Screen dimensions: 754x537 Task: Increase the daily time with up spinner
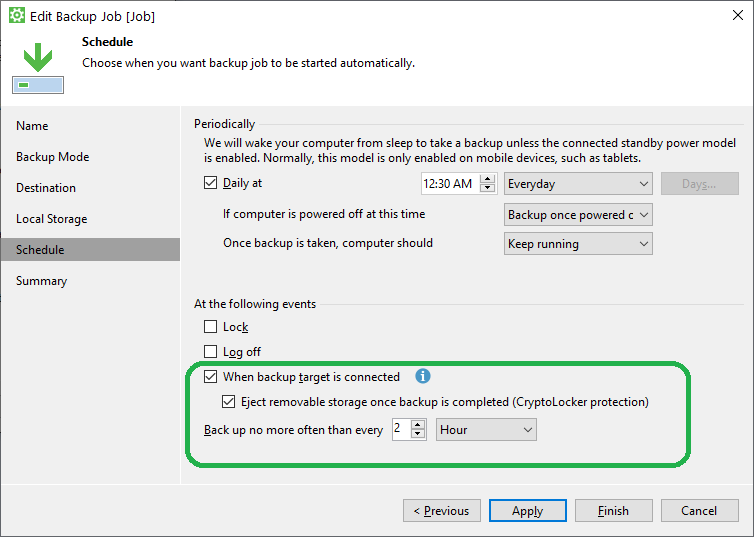coord(488,179)
